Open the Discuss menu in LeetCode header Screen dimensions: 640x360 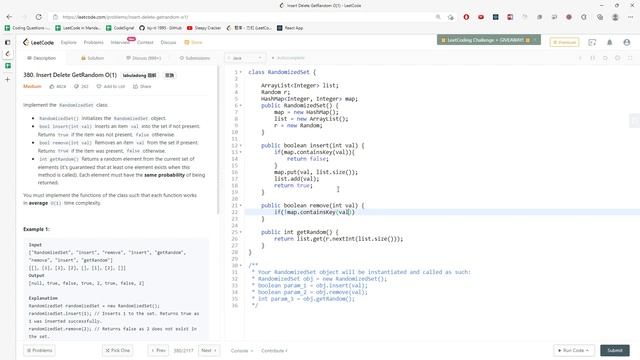[x=168, y=42]
